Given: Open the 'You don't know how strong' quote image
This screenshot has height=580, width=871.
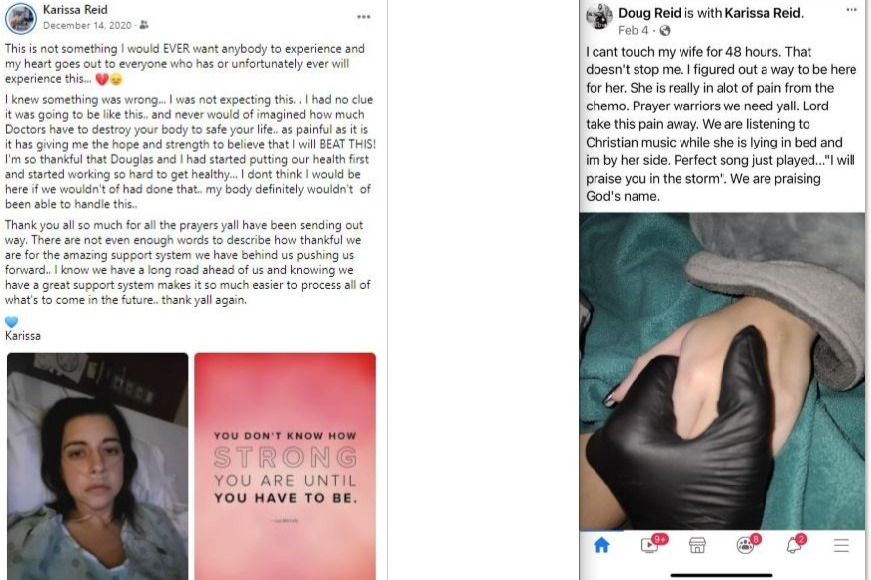Looking at the screenshot, I should tap(285, 466).
